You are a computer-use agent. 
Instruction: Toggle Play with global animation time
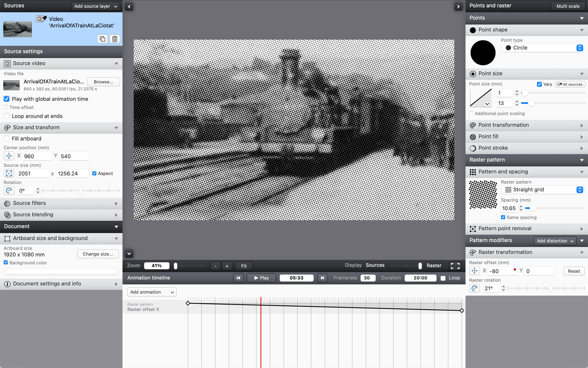(7, 99)
